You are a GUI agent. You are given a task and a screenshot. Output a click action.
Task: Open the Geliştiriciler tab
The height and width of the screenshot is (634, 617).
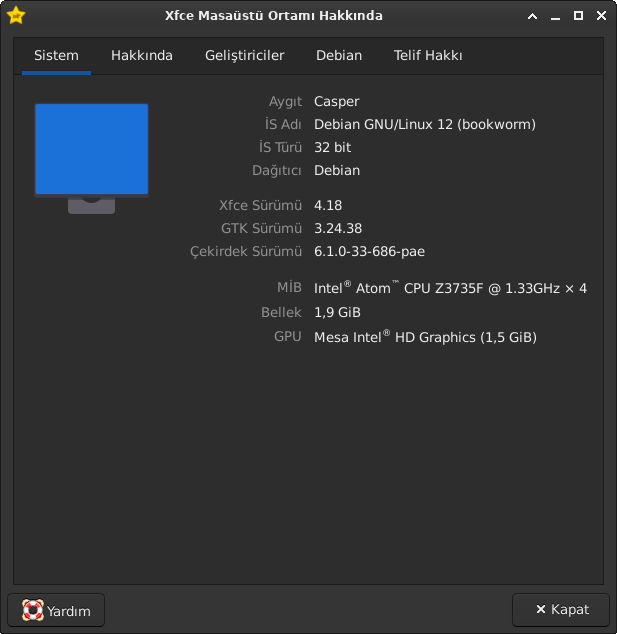pos(245,56)
